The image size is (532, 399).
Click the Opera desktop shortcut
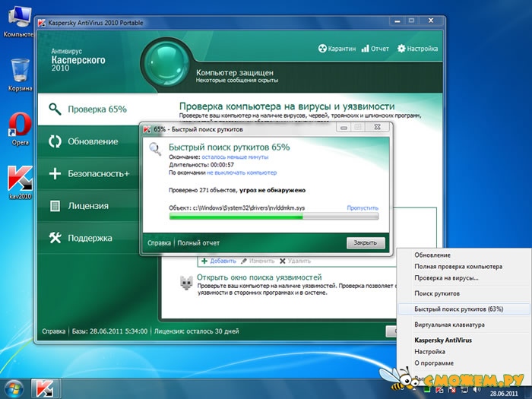[20, 129]
